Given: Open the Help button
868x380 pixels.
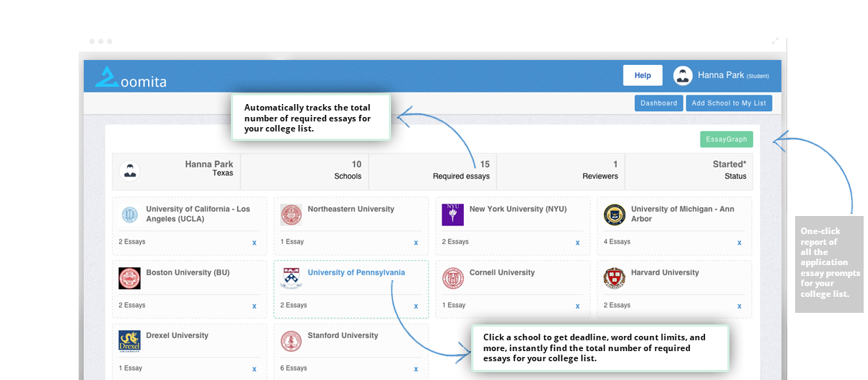Looking at the screenshot, I should point(642,75).
